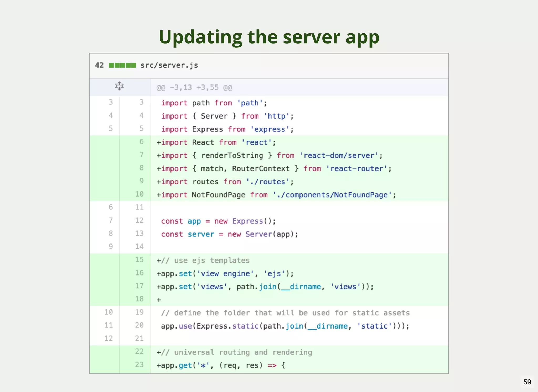Click the green diffstat blocks indicator

coord(122,65)
